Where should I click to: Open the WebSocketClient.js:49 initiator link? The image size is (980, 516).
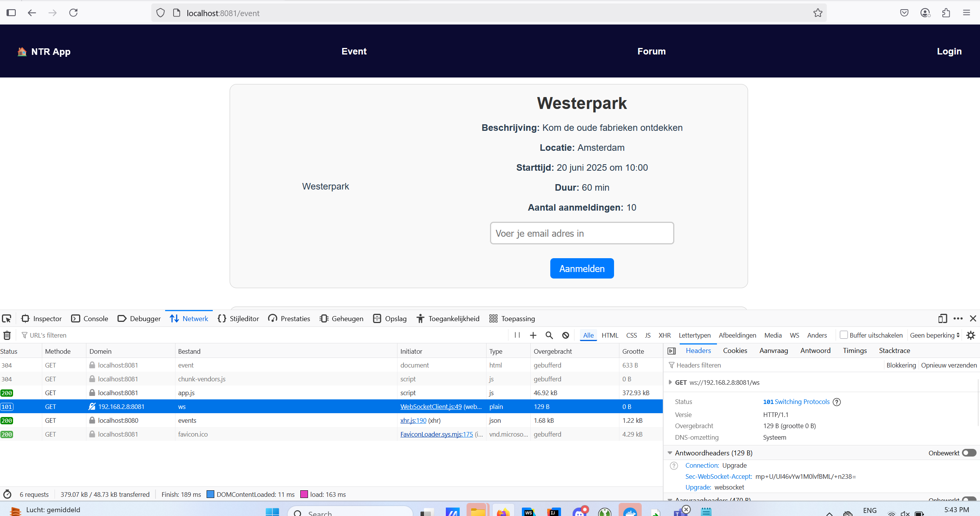point(431,407)
